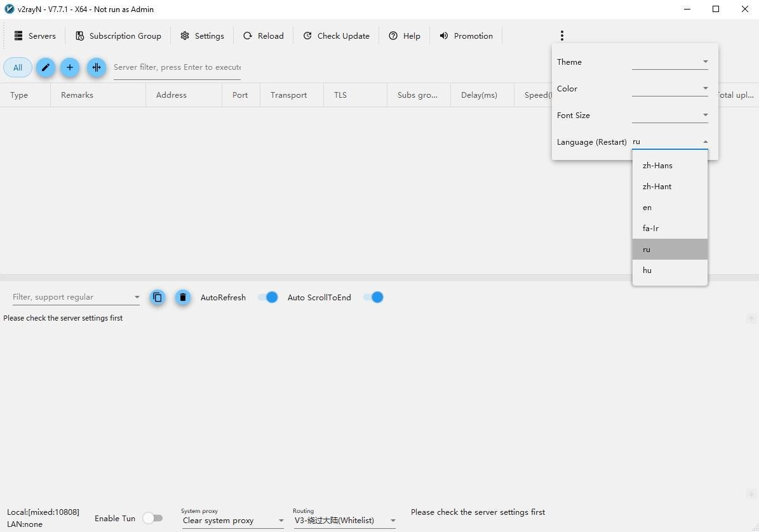This screenshot has height=532, width=759.
Task: Select ru language option in list
Action: 670,249
